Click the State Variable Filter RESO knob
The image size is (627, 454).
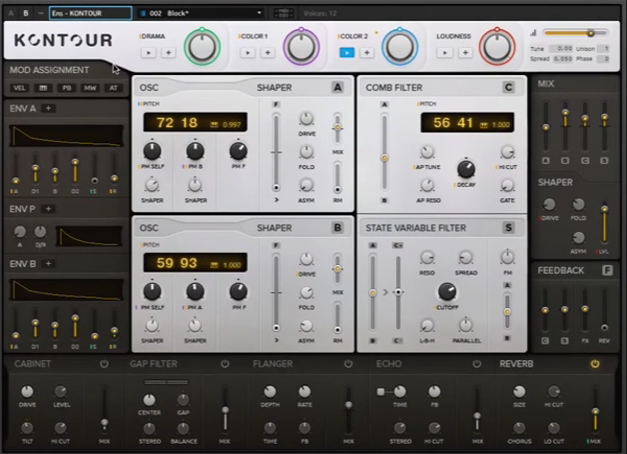427,258
